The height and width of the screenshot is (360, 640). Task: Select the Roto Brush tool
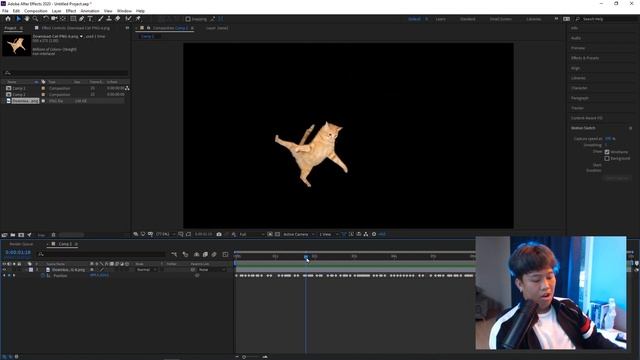click(x=129, y=19)
